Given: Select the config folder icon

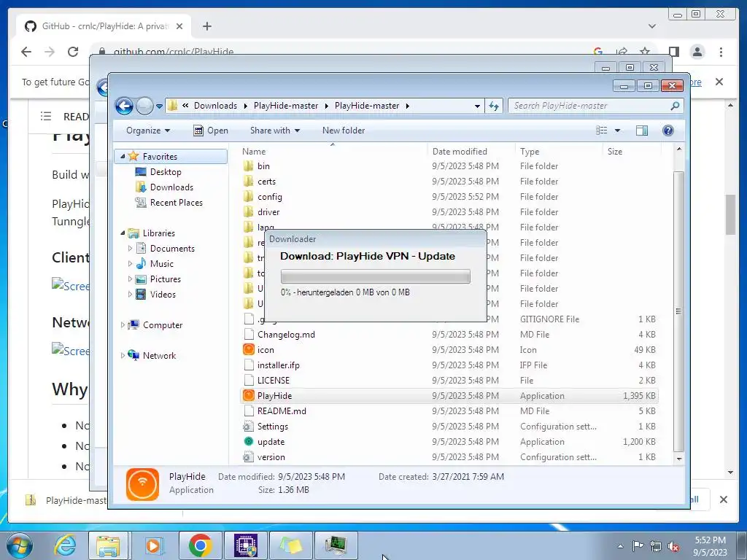Looking at the screenshot, I should click(248, 197).
